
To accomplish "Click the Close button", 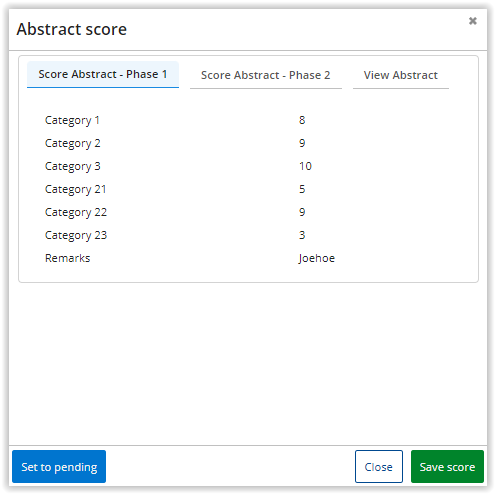I will point(379,466).
